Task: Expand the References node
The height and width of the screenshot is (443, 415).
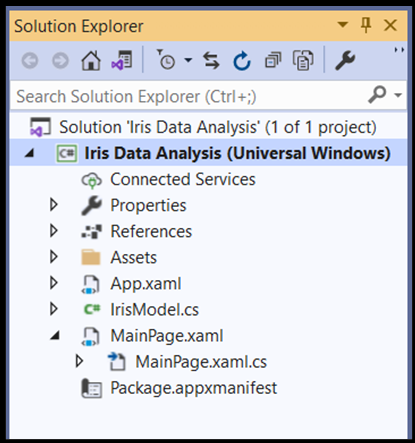Action: 53,231
